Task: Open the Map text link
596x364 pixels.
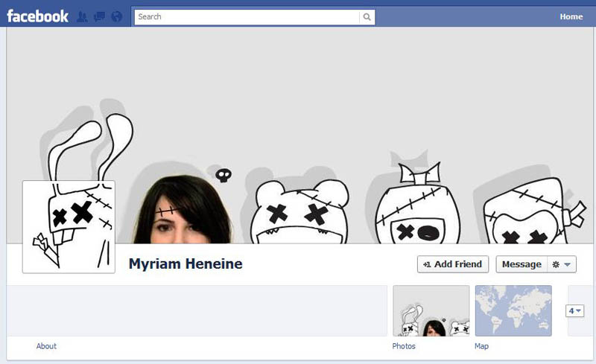Action: click(x=481, y=346)
